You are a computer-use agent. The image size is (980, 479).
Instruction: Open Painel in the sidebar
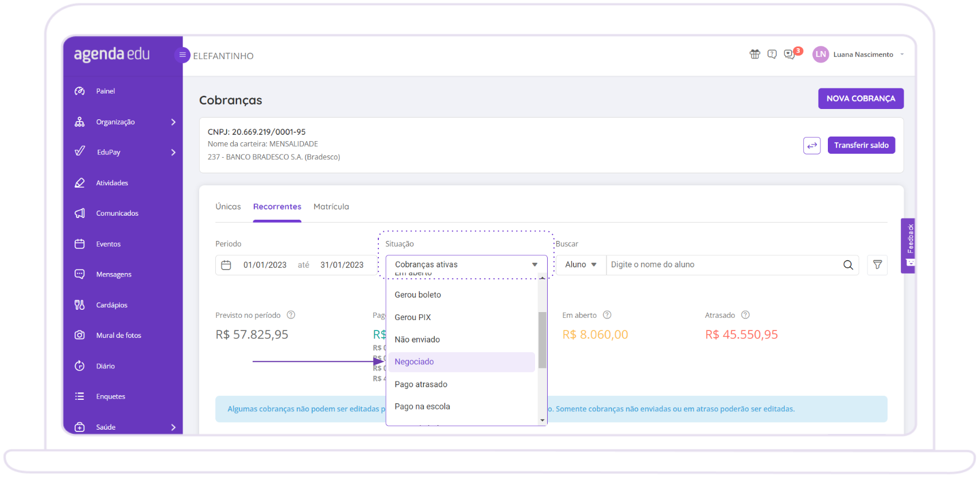pyautogui.click(x=106, y=91)
